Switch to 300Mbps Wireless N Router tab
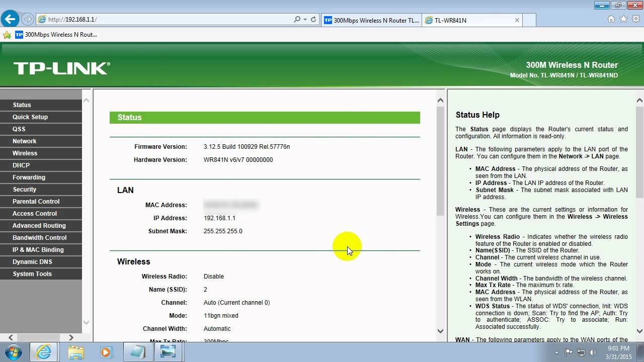 [371, 20]
